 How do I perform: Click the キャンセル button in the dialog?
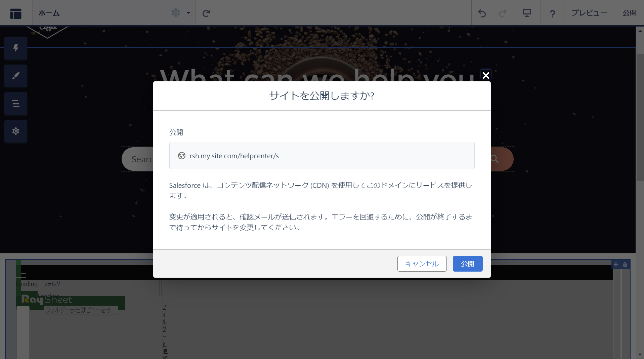click(422, 264)
